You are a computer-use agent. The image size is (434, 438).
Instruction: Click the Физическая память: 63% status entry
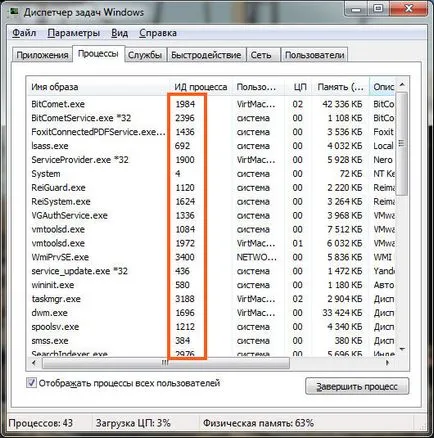pyautogui.click(x=258, y=423)
